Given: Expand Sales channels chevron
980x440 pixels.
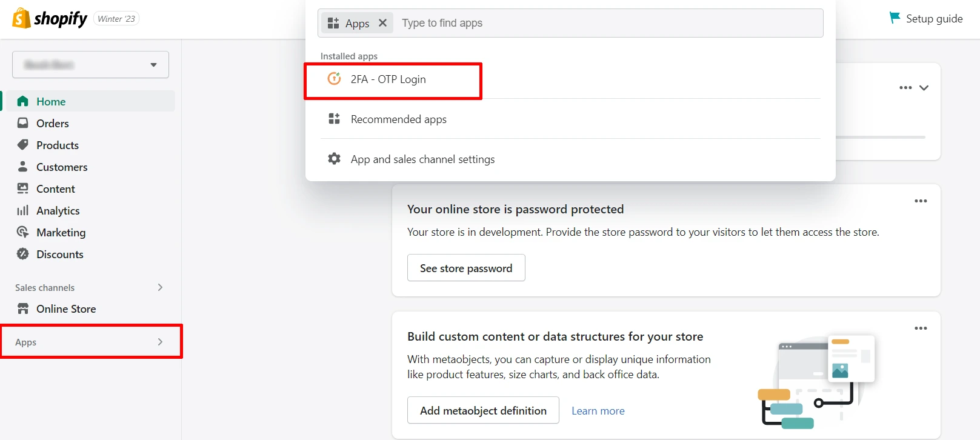Looking at the screenshot, I should click(x=160, y=287).
